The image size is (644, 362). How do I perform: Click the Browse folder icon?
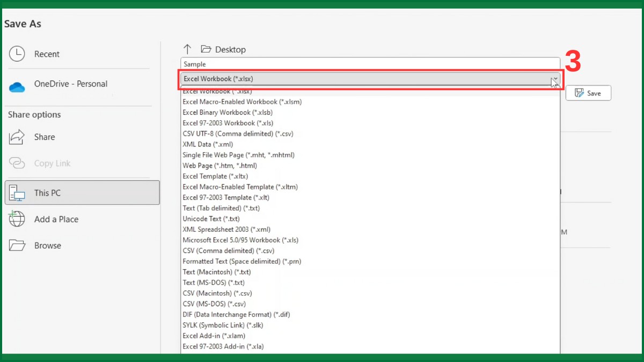coord(17,245)
